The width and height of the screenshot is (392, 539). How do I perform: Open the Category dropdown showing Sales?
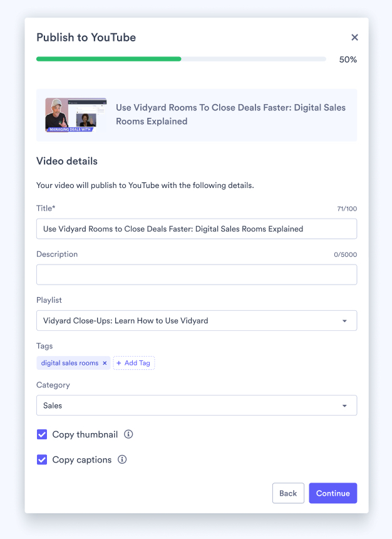197,406
